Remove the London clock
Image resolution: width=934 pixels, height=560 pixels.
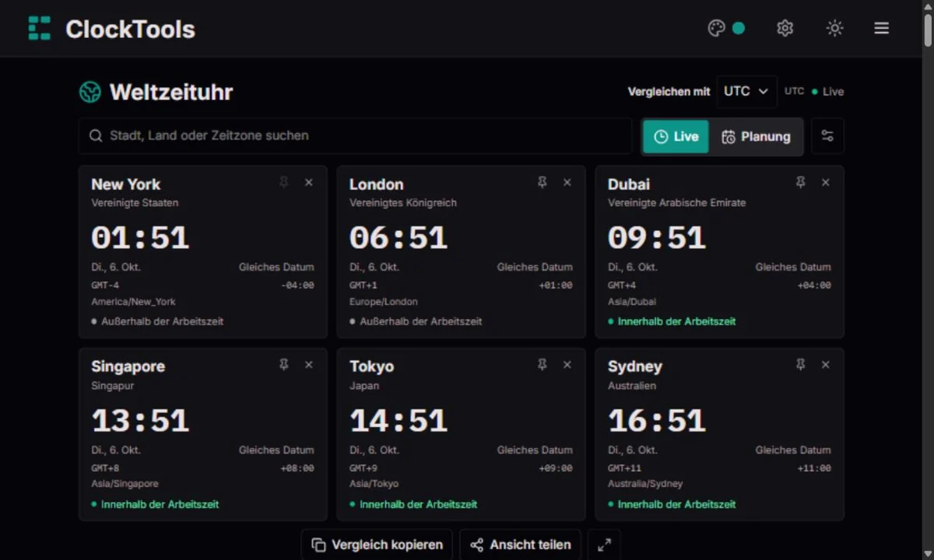coord(567,182)
